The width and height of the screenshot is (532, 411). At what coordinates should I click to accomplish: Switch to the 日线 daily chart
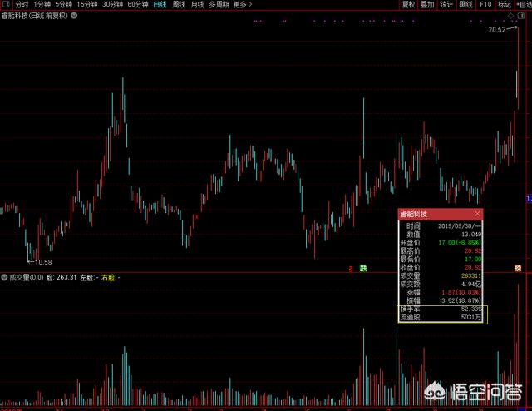pyautogui.click(x=160, y=4)
